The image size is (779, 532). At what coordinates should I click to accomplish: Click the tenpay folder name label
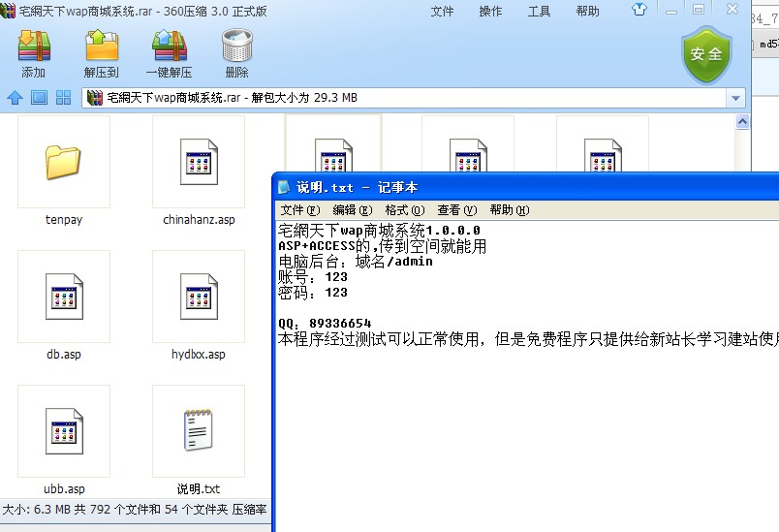64,220
